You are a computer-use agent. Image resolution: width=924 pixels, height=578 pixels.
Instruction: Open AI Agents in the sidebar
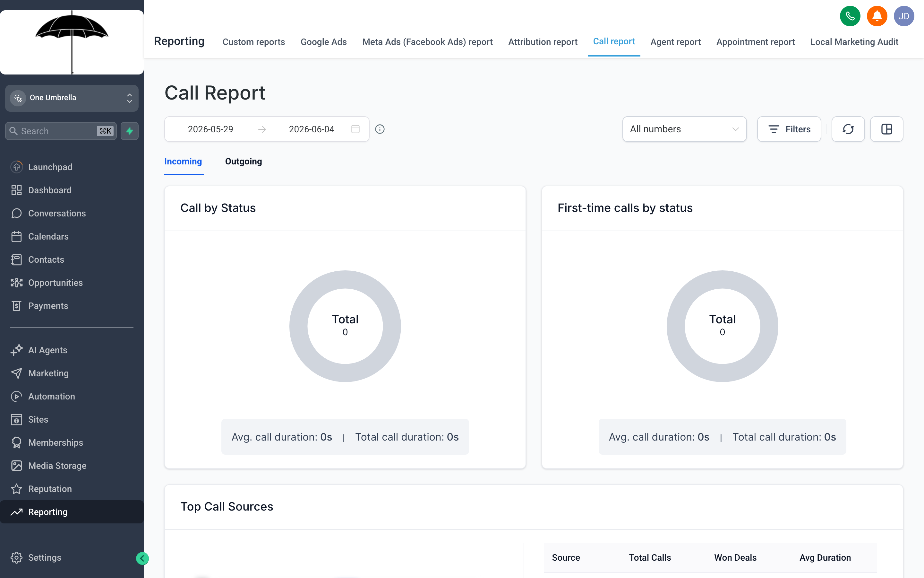click(x=72, y=350)
